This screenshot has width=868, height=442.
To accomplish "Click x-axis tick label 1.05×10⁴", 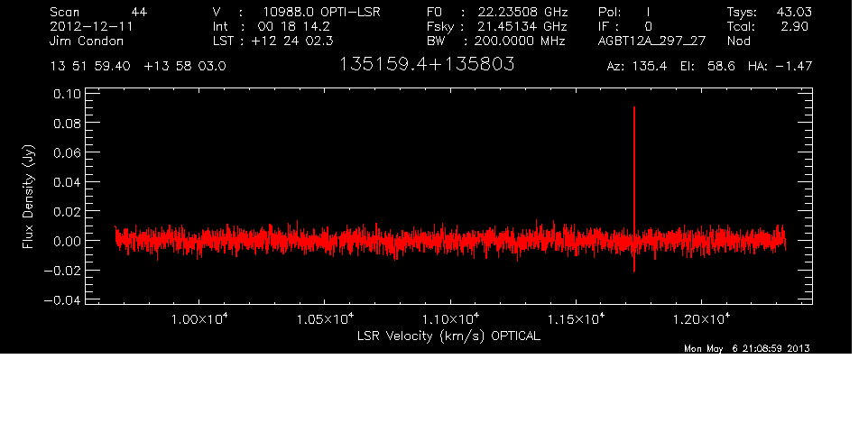I will point(325,319).
